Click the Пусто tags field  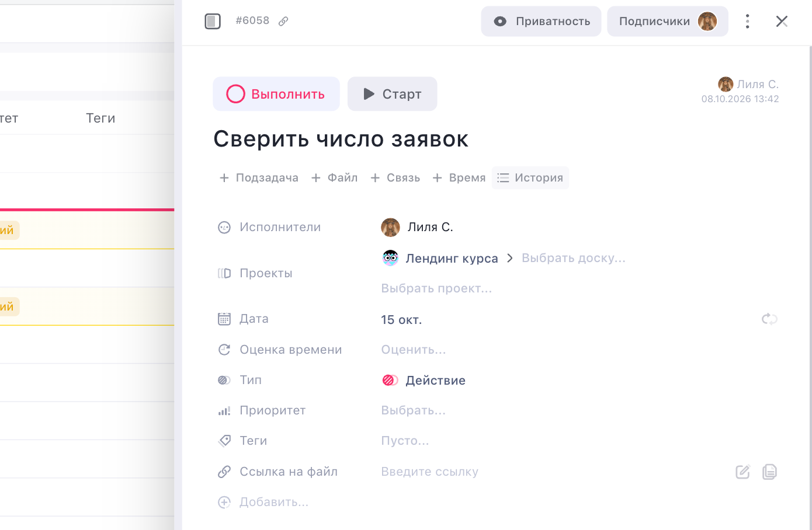tap(405, 441)
